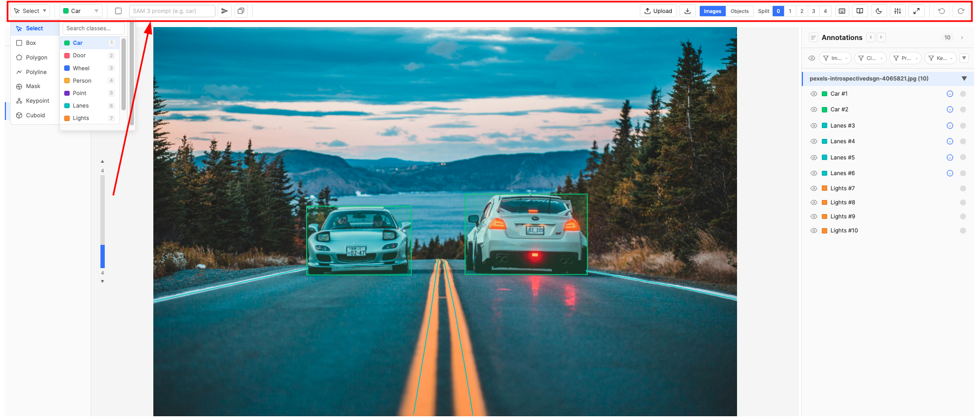Hide the Lanes #3 annotation
The width and height of the screenshot is (980, 420).
(814, 126)
